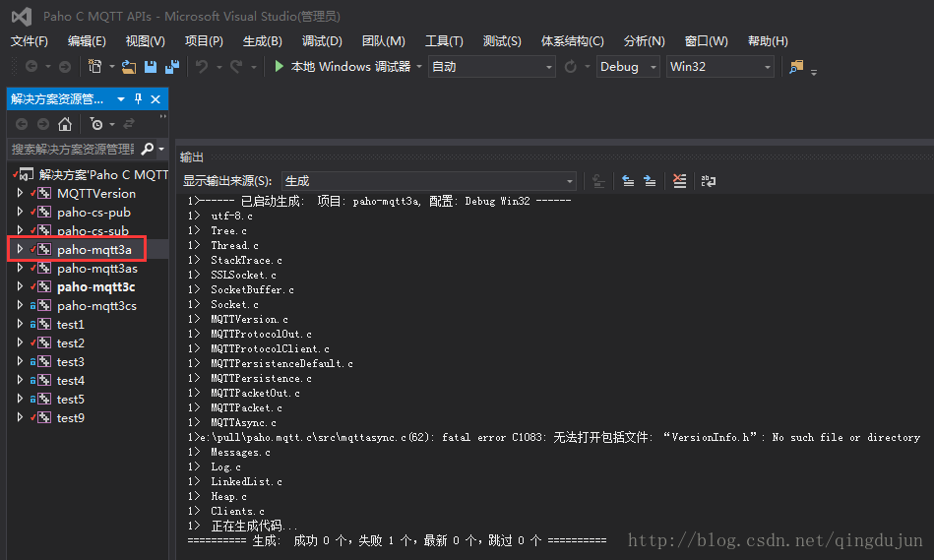This screenshot has width=934, height=560.
Task: Open the pending changes filter dropdown arrow
Action: 112,125
